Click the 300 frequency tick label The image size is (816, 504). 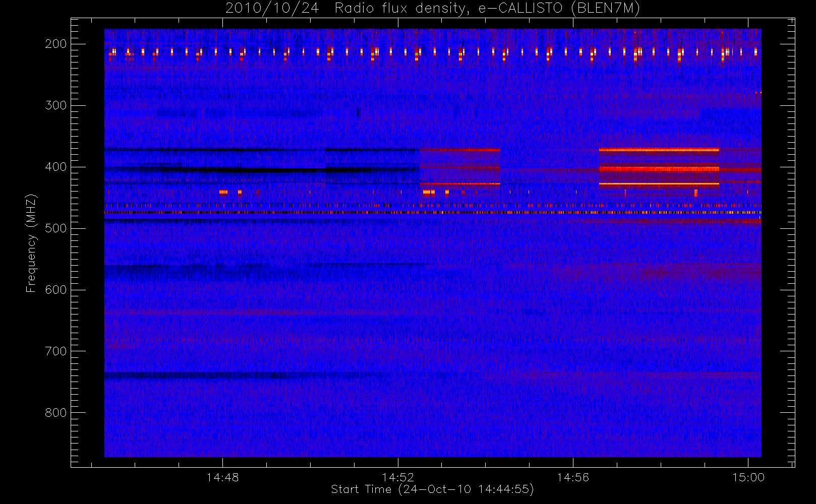pyautogui.click(x=55, y=105)
